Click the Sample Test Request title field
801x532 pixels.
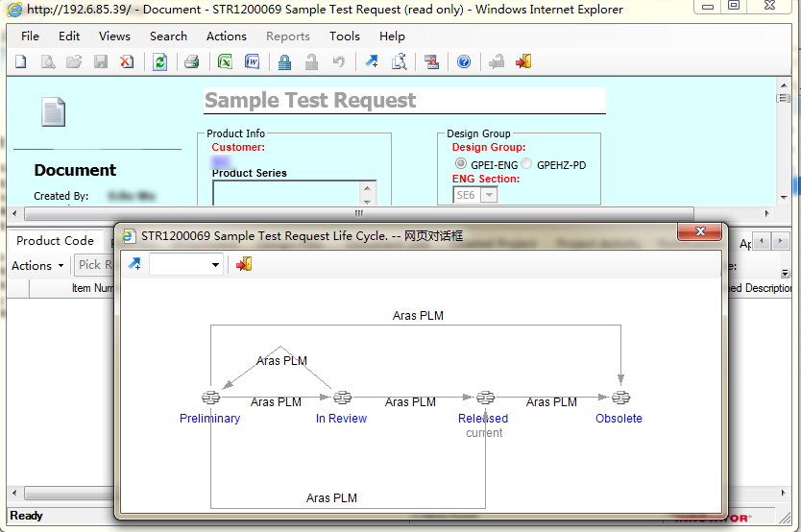pyautogui.click(x=404, y=101)
